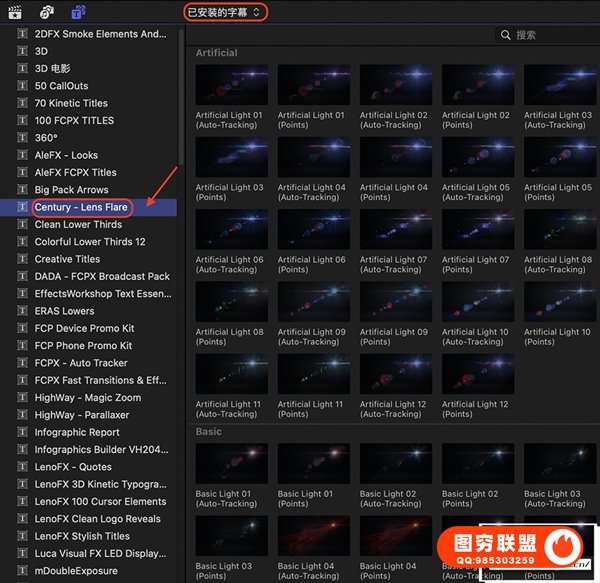Click the magnifier icon in the search field

(x=506, y=35)
